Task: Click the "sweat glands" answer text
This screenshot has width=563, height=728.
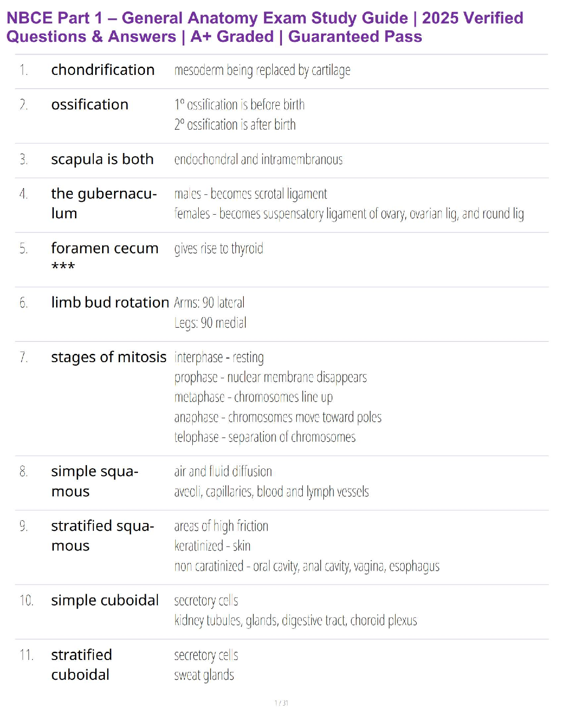Action: click(x=204, y=675)
